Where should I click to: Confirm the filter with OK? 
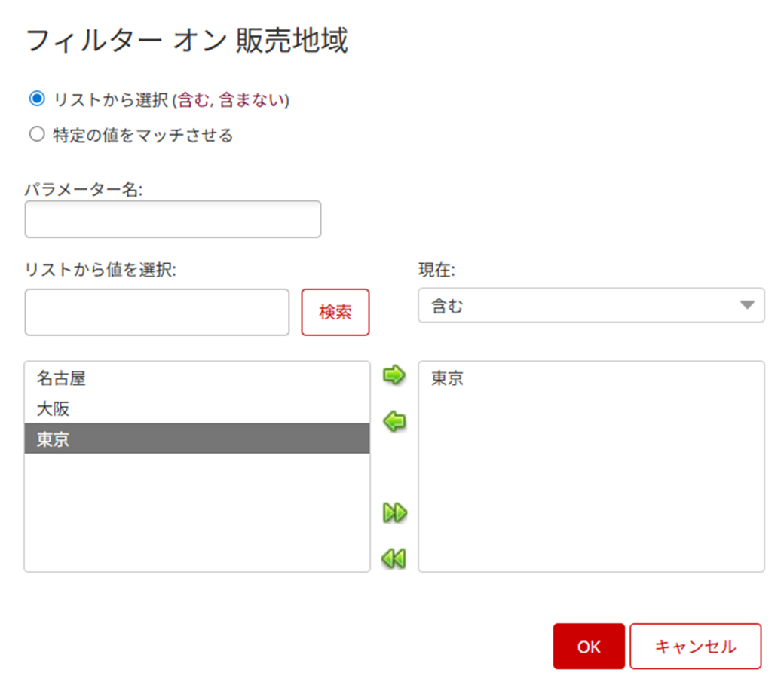point(589,647)
